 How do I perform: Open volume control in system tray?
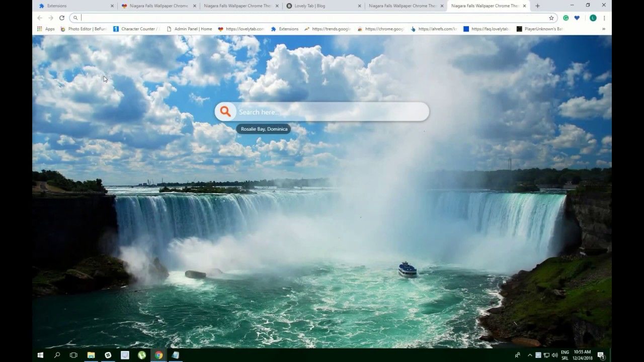(x=554, y=355)
